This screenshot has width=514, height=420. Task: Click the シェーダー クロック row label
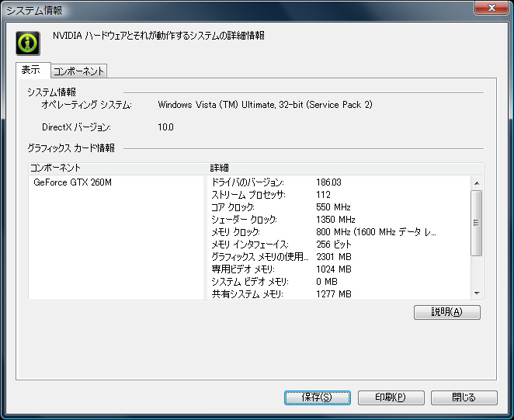coord(244,220)
